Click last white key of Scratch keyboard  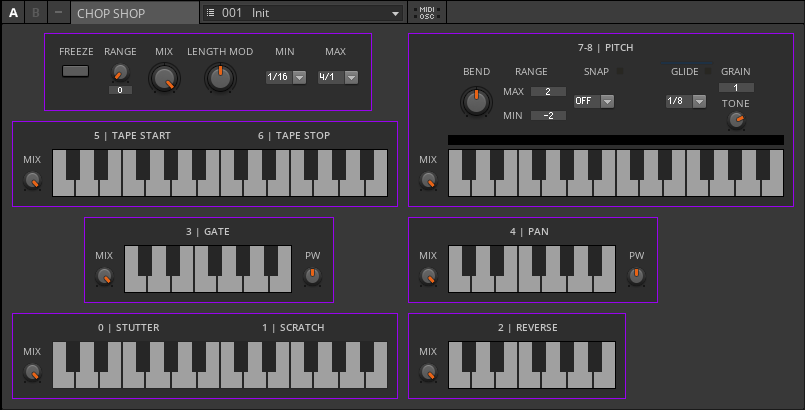(x=376, y=380)
